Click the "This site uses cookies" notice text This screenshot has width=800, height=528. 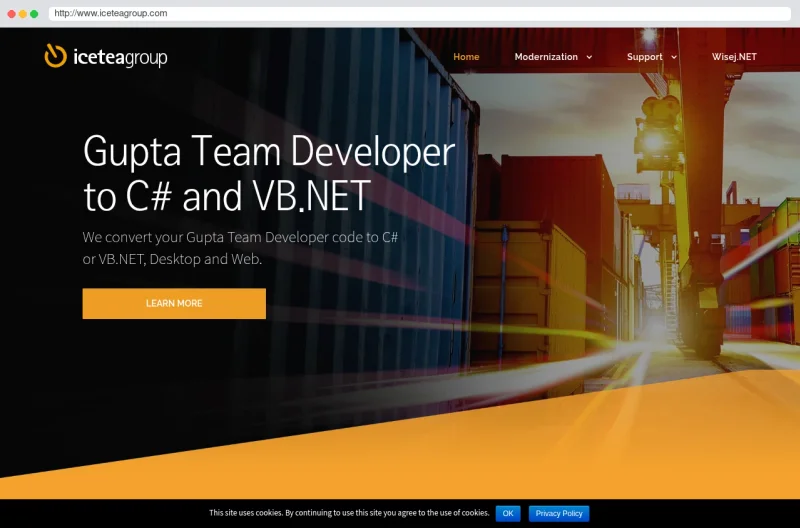tap(349, 513)
